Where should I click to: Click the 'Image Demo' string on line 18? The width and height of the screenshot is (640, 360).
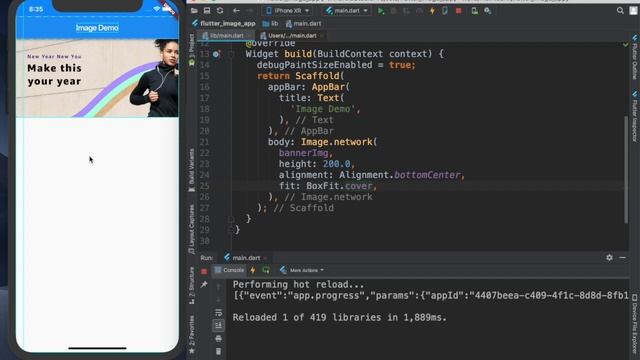(x=322, y=109)
